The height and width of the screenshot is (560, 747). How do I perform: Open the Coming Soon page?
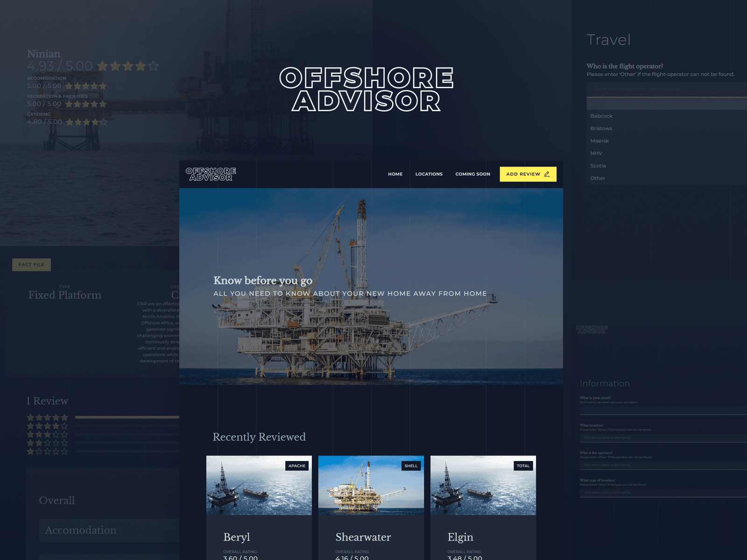click(x=472, y=174)
